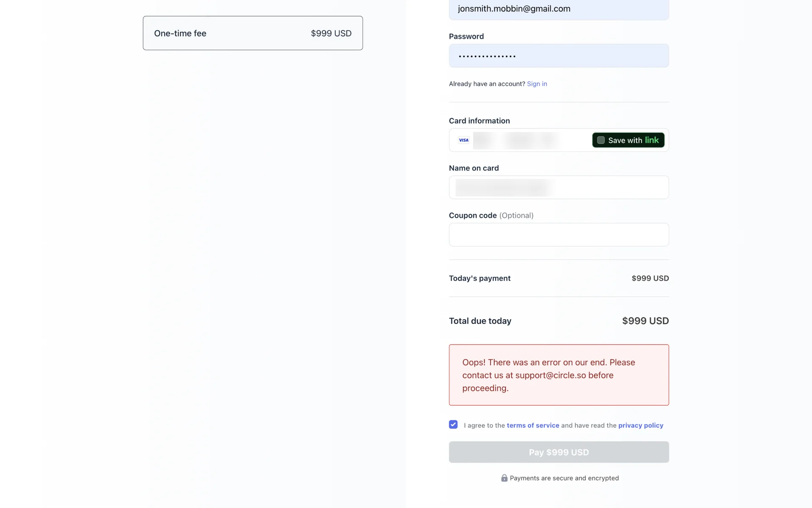
Task: Click the red error message banner
Action: point(558,375)
